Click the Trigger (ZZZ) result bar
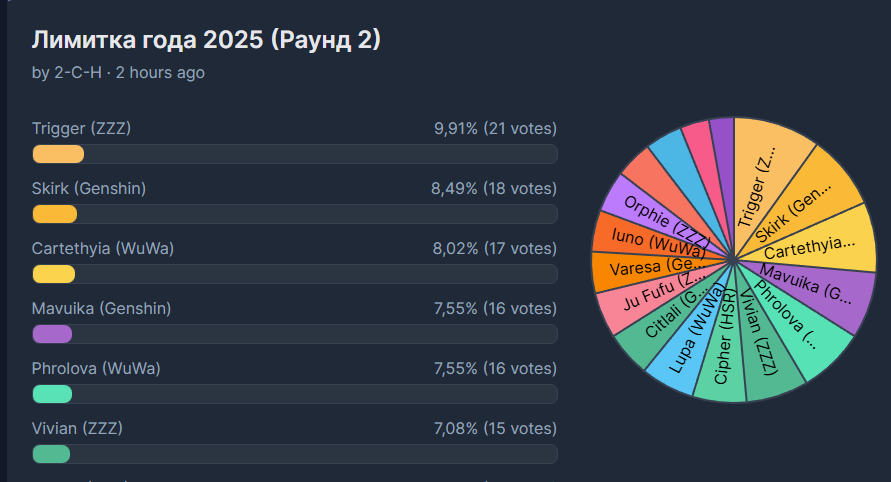 [x=295, y=154]
